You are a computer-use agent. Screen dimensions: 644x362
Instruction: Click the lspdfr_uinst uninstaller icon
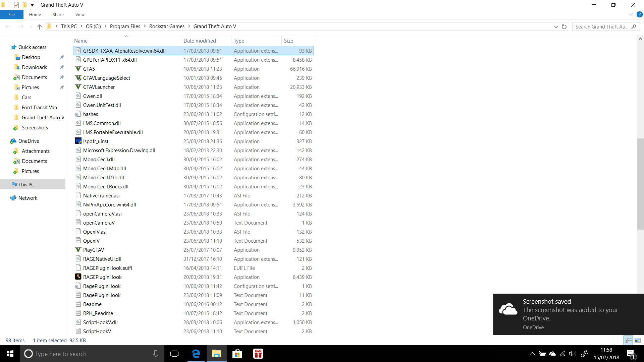click(x=78, y=141)
